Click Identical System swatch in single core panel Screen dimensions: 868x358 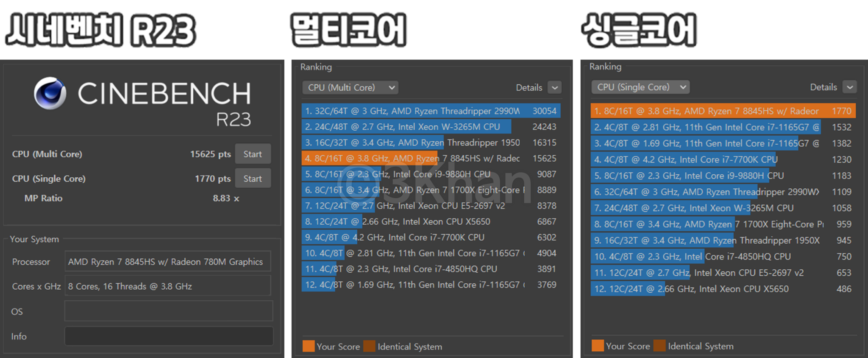(659, 346)
